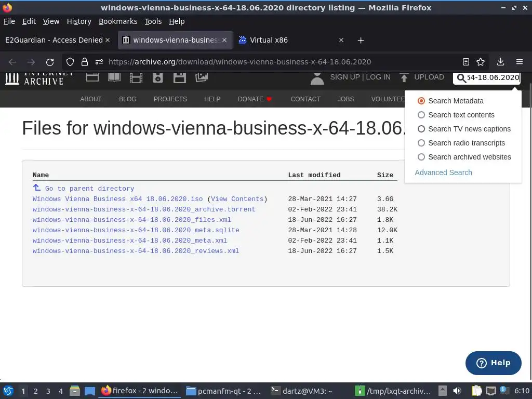Select Search archived websites option
Screen dimensions: 532x399
[464, 157]
